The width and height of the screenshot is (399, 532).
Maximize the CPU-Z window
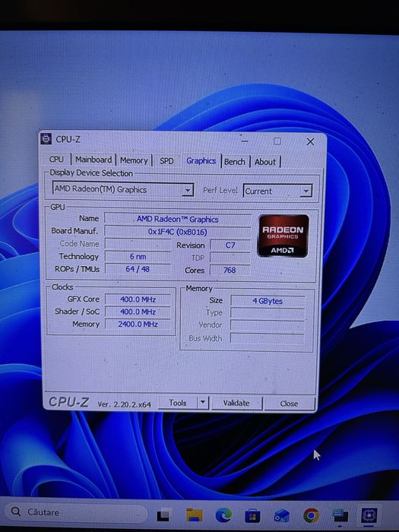click(x=277, y=141)
